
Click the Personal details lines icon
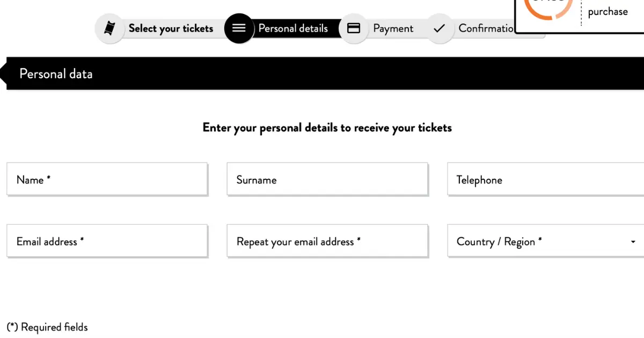(x=239, y=28)
